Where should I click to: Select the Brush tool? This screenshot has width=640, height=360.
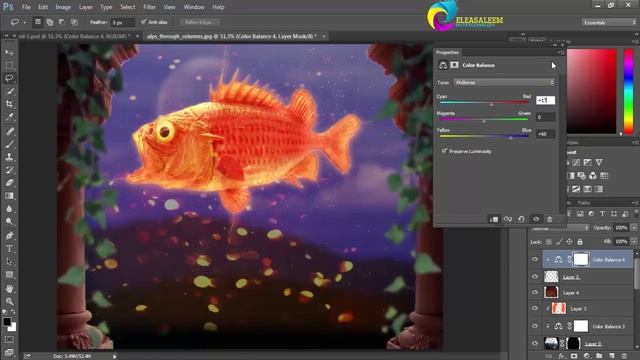[x=9, y=144]
